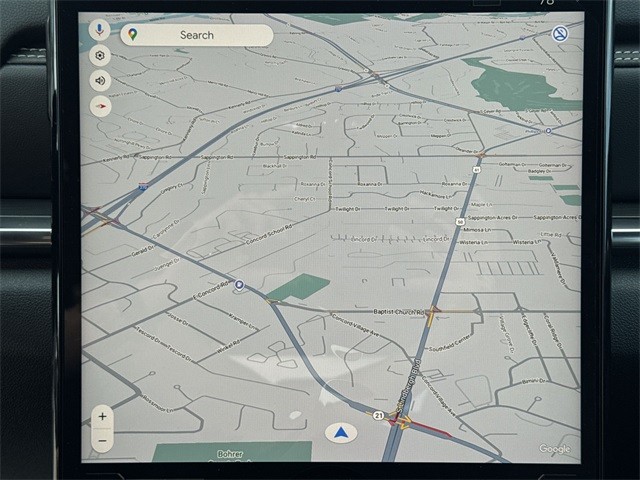Tap the blue current location arrow

point(341,433)
